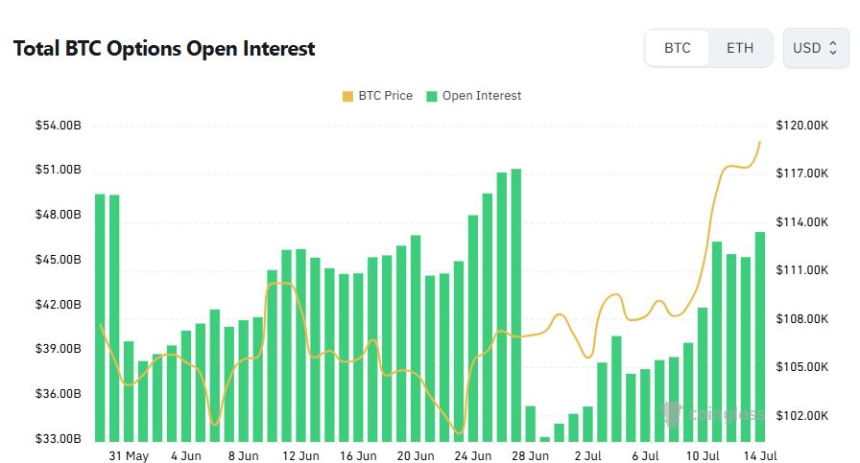Toggle the Open Interest legend label
Viewport: 860px width, 463px height.
pos(481,96)
